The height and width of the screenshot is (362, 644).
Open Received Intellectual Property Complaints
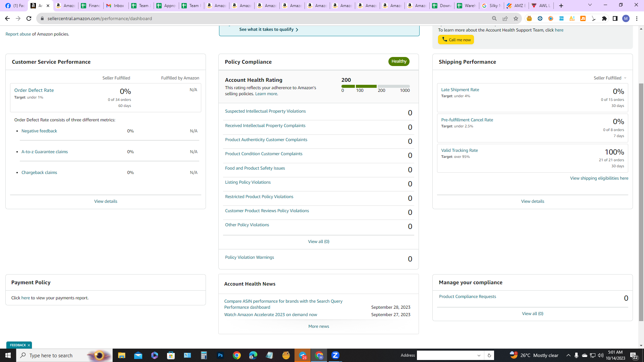[265, 126]
